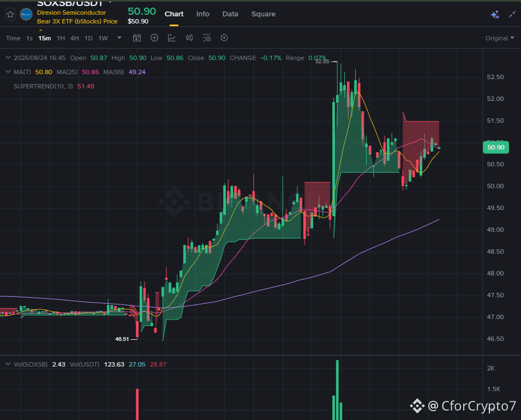521x420 pixels.
Task: Add SOXSB/USDT to favorites with star icon
Action: tap(10, 14)
